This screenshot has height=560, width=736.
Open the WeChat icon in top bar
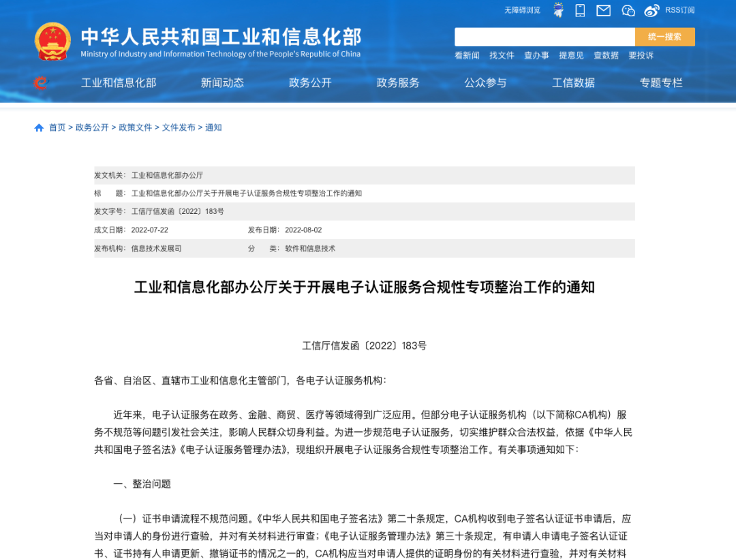628,10
